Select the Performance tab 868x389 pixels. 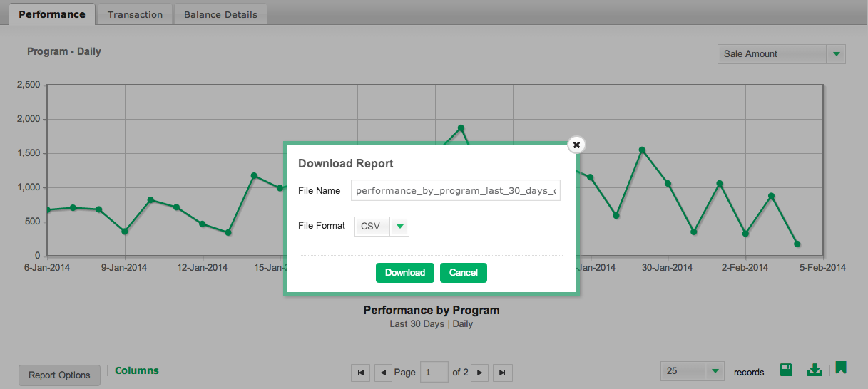click(x=52, y=14)
